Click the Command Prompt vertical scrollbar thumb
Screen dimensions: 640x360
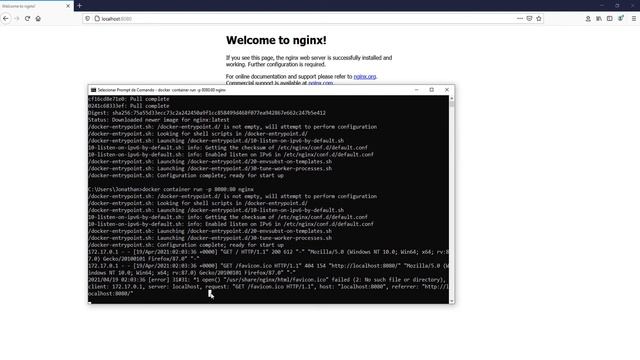pyautogui.click(x=452, y=104)
